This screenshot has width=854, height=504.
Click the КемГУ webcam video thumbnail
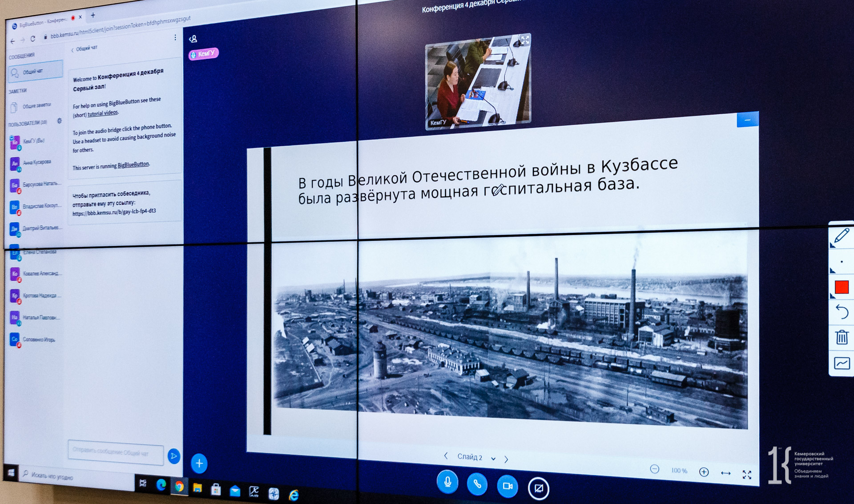[478, 82]
